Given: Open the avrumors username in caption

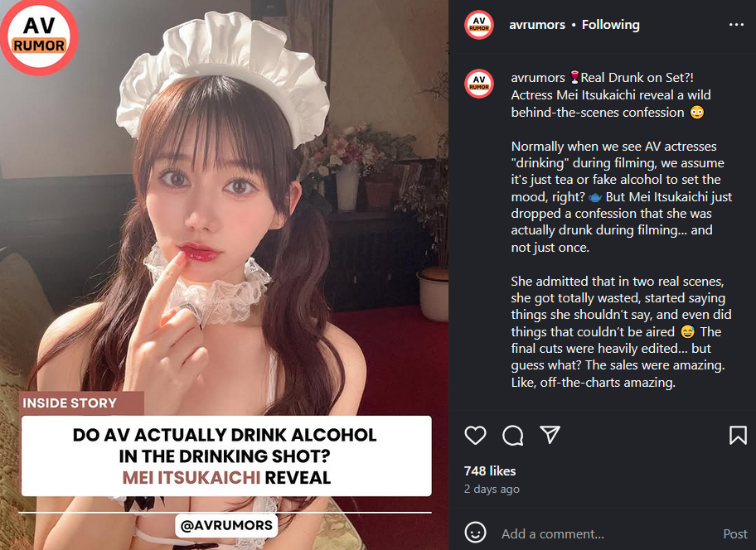Looking at the screenshot, I should tap(538, 78).
